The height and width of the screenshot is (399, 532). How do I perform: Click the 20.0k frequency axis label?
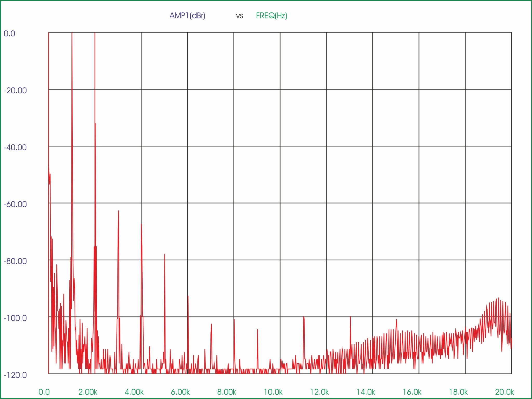tap(504, 392)
